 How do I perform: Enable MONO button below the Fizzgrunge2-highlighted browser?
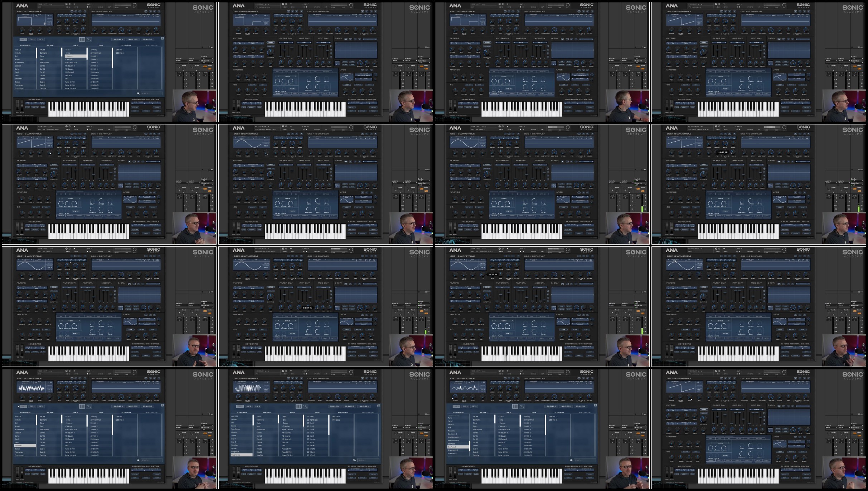[244, 474]
